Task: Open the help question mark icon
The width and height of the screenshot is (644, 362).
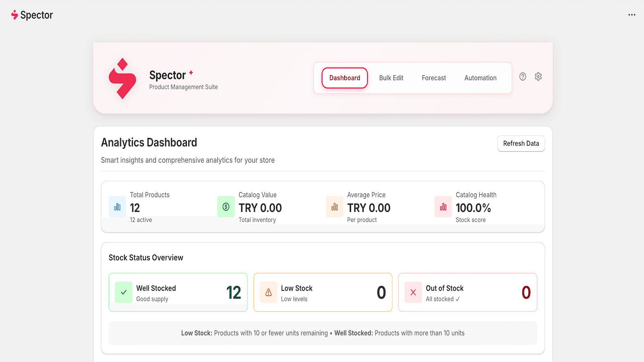Action: pos(522,76)
